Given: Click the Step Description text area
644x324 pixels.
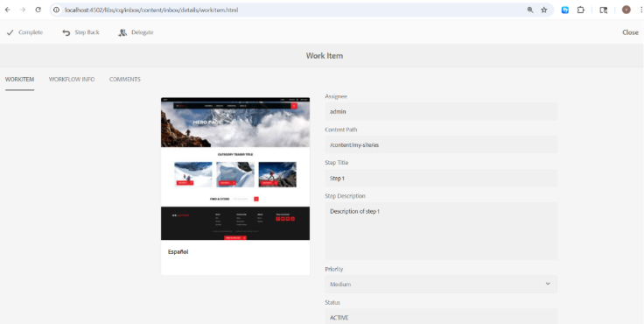Looking at the screenshot, I should 441,231.
